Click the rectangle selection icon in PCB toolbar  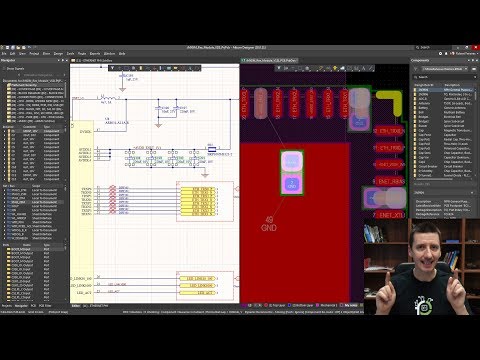[x=300, y=68]
